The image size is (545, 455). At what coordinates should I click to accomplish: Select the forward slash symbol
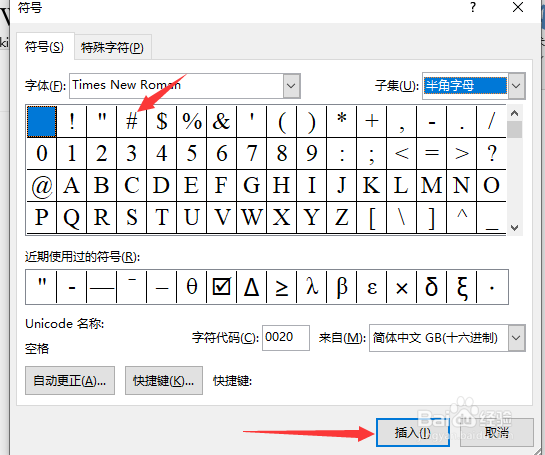tap(491, 122)
